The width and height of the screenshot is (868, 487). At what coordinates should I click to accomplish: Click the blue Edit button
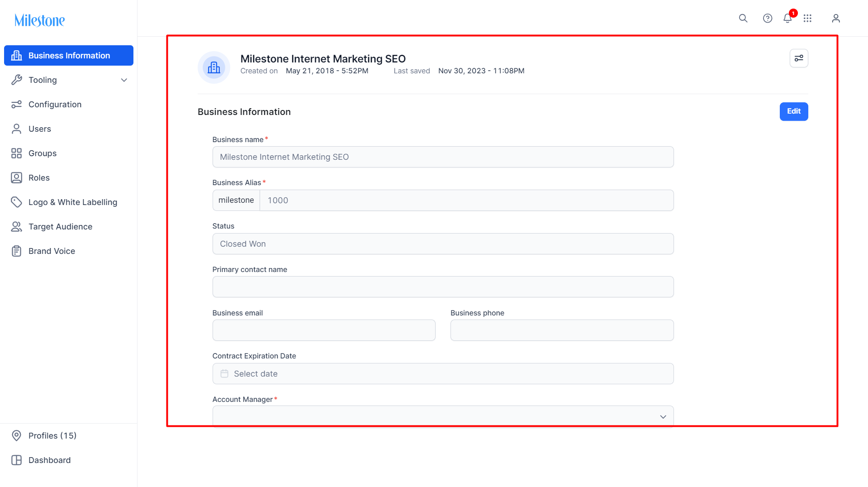tap(794, 111)
